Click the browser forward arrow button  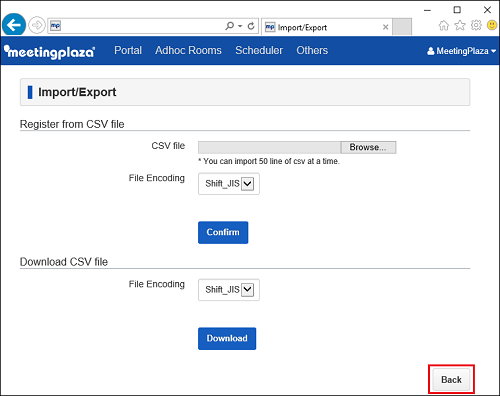tap(36, 25)
